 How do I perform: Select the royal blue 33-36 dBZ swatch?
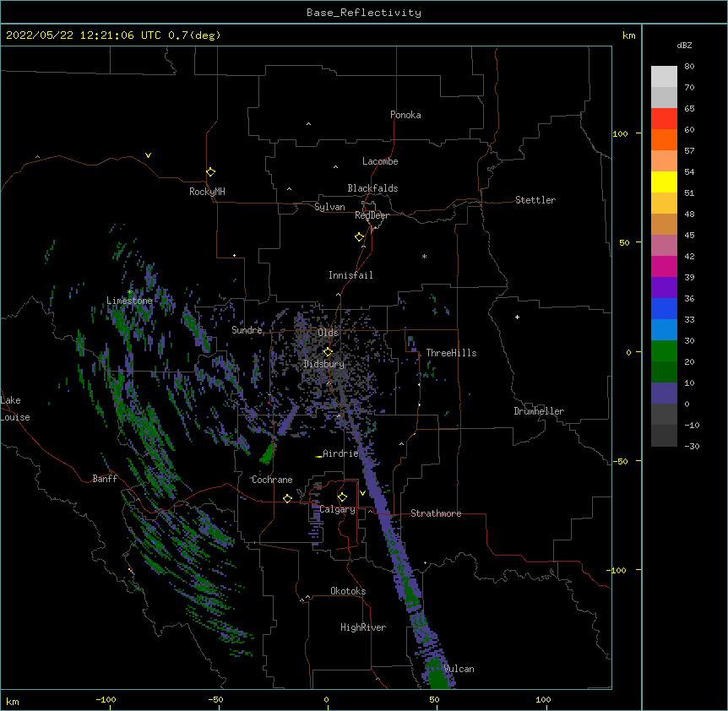664,308
